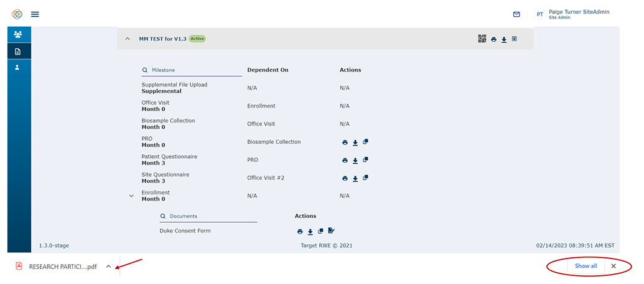Print the Patient Questionnaire milestone
Viewport: 644px width, 284px height.
[345, 161]
